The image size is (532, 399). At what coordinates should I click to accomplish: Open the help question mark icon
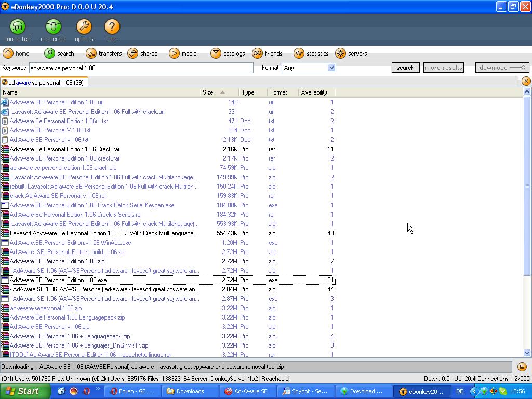click(x=112, y=26)
